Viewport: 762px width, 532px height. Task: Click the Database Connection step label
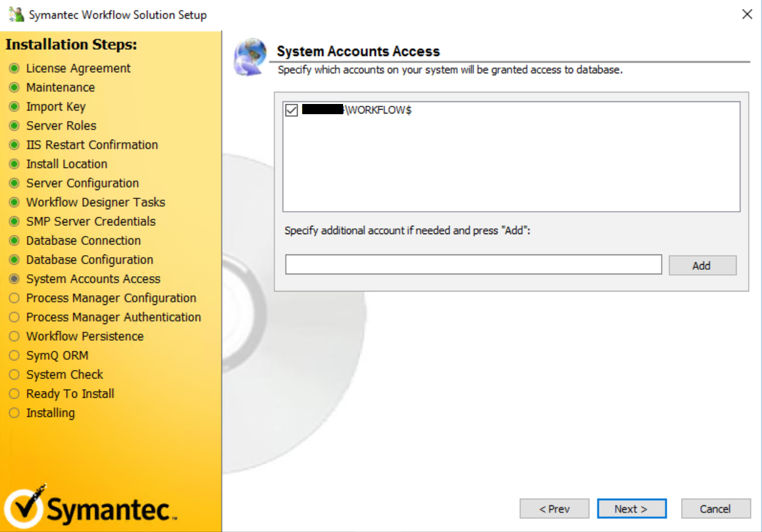pyautogui.click(x=84, y=240)
